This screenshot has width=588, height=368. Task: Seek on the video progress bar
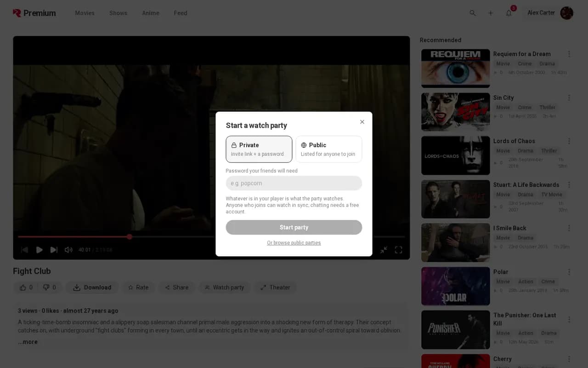(x=211, y=237)
